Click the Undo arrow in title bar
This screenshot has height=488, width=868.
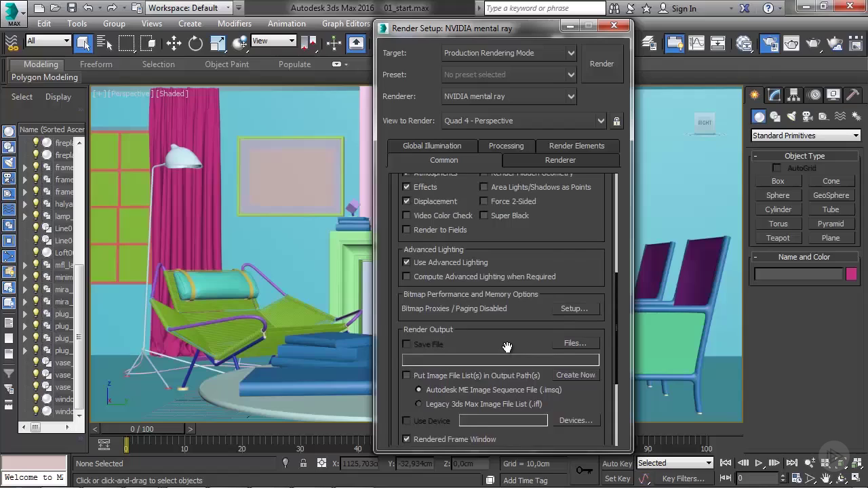pos(88,8)
